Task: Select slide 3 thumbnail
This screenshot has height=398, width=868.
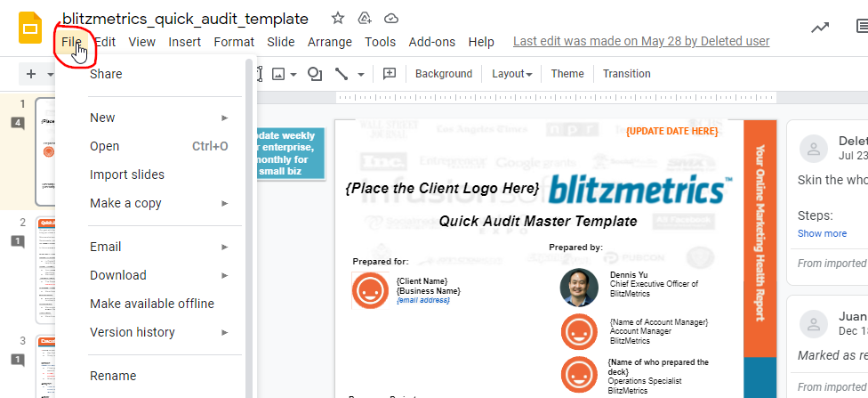Action: point(44,366)
